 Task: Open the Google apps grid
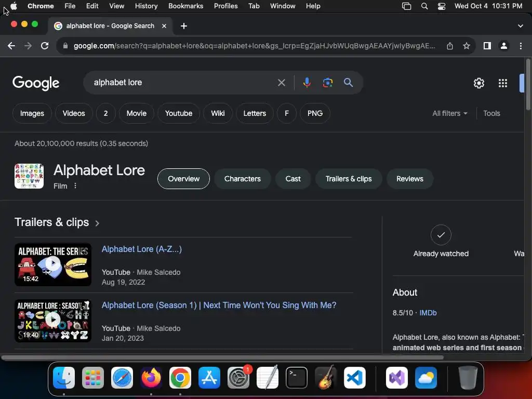tap(503, 83)
